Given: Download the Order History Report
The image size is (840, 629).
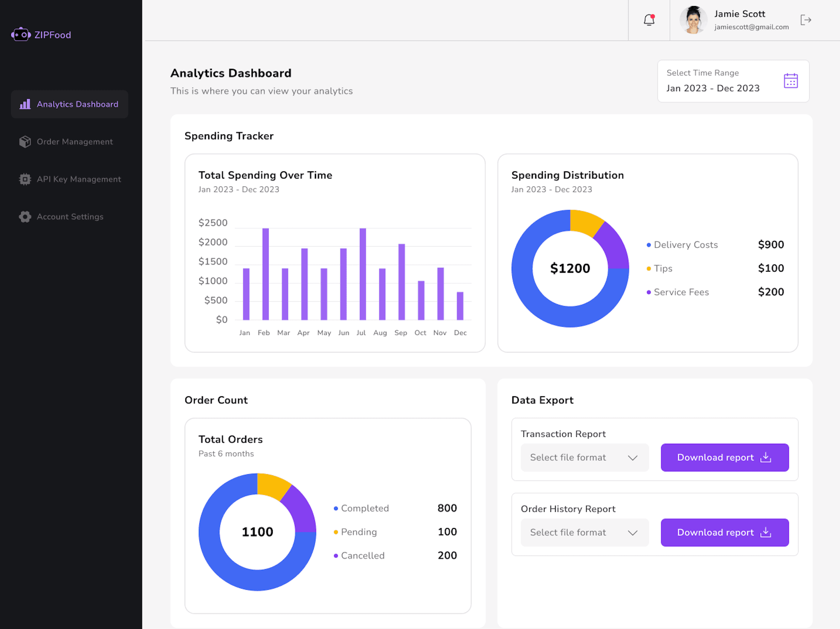Looking at the screenshot, I should pyautogui.click(x=724, y=532).
